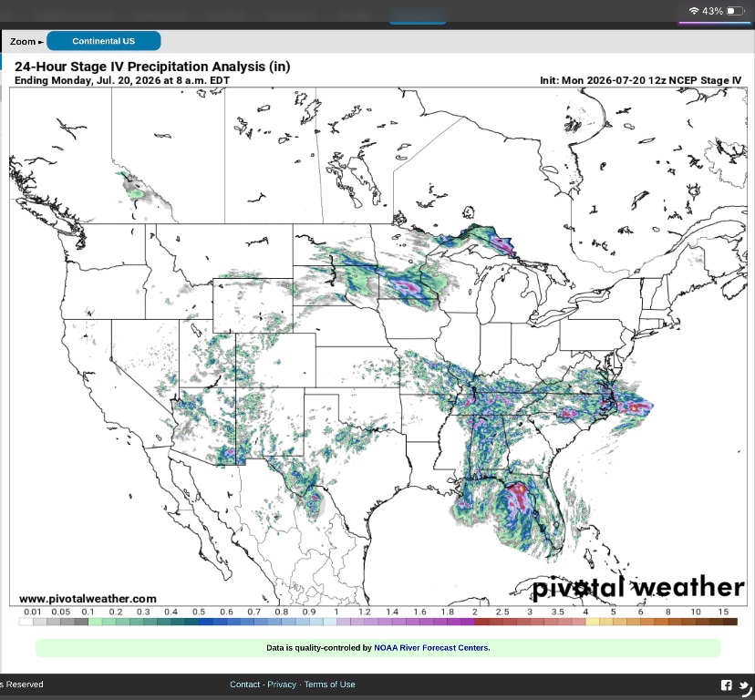The image size is (755, 700).
Task: Click the Zoom arrow indicator
Action: click(41, 42)
